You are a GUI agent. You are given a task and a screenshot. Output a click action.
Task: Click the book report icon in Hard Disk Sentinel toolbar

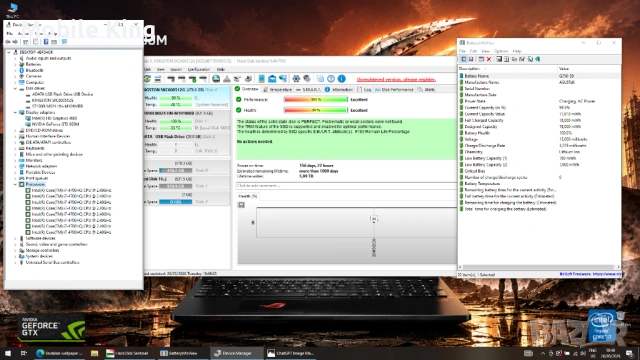tap(261, 78)
